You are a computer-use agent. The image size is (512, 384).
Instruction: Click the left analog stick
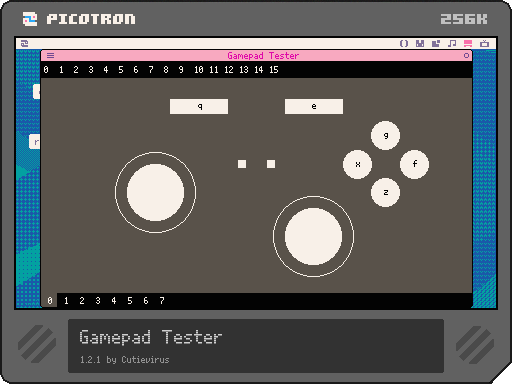(155, 192)
